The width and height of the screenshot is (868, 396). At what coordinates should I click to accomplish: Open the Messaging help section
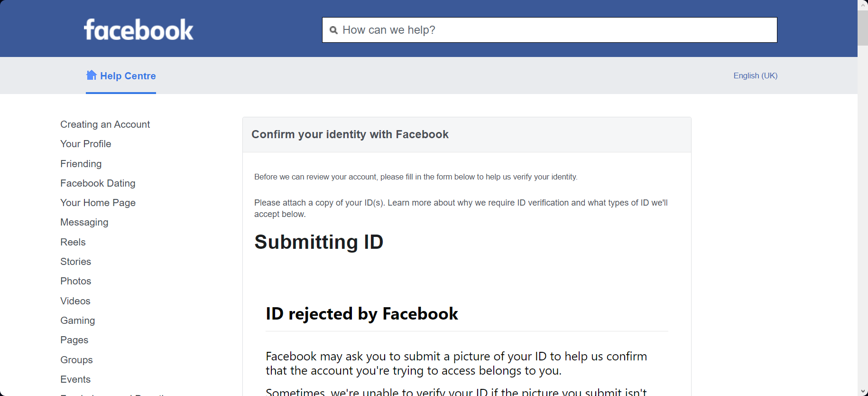click(x=84, y=222)
